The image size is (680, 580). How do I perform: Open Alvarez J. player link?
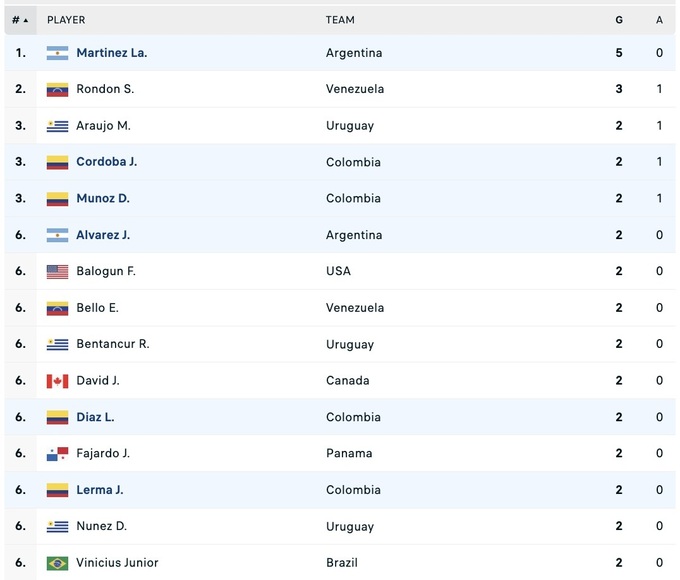[x=103, y=235]
